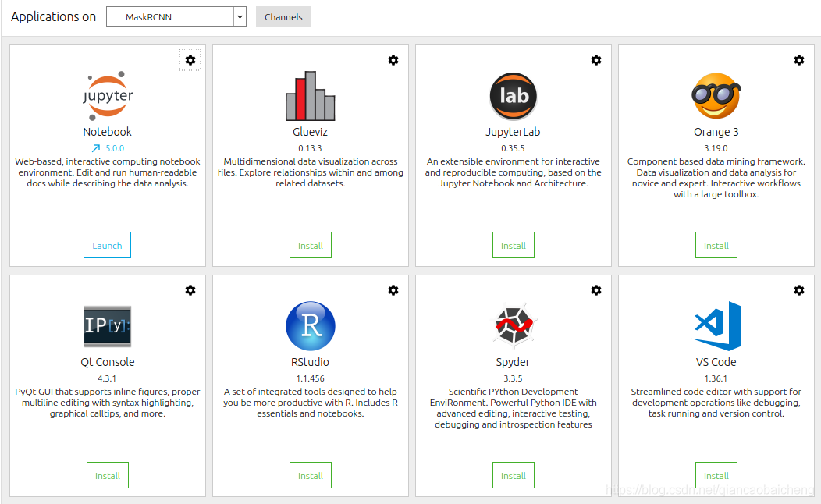Screen dimensions: 821x504
Task: Open settings gear on Glueviz card
Action: click(393, 60)
